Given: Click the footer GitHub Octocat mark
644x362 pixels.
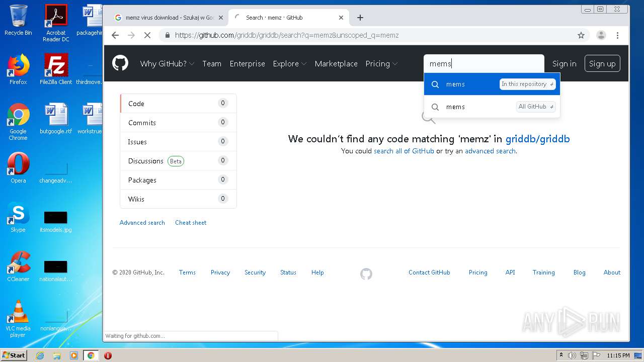Looking at the screenshot, I should [366, 274].
